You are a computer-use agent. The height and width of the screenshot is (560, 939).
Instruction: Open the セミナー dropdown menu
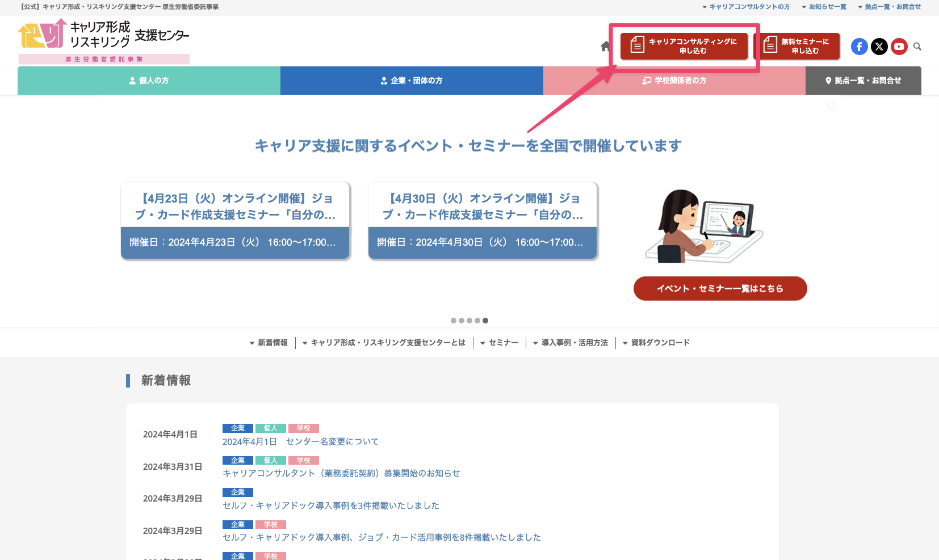[x=499, y=343]
